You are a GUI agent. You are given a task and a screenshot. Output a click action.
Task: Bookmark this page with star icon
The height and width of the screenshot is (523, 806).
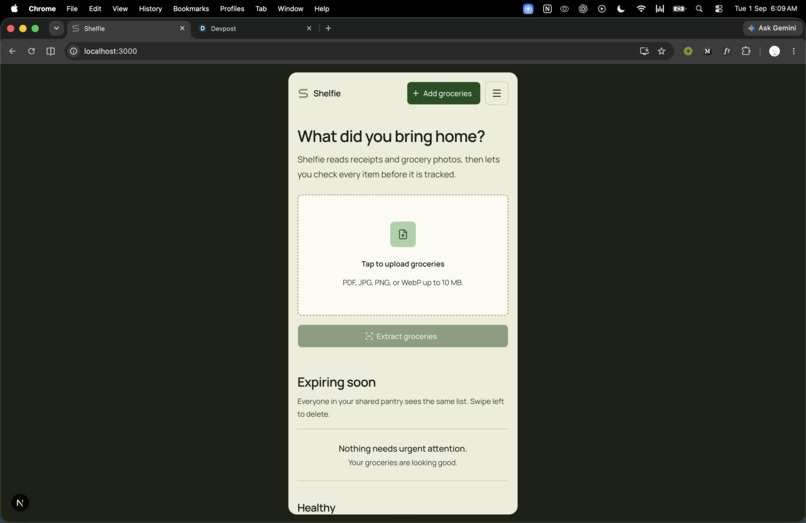662,51
